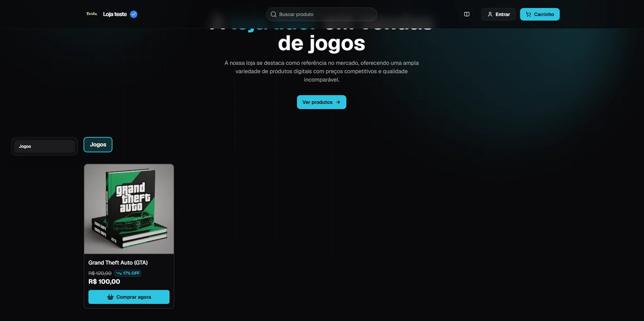The height and width of the screenshot is (321, 644).
Task: Click the Ver produtos button
Action: click(321, 102)
